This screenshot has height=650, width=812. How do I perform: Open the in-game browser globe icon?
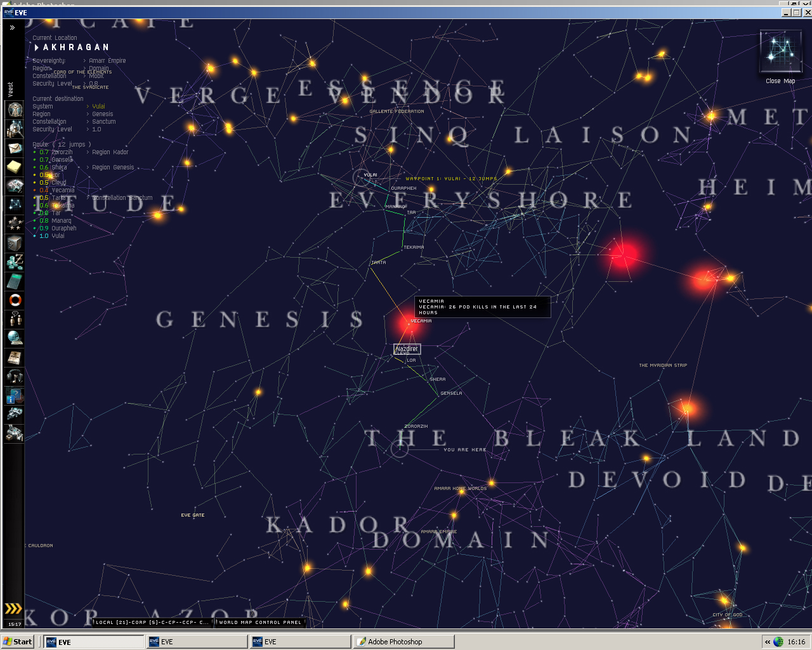pos(15,338)
